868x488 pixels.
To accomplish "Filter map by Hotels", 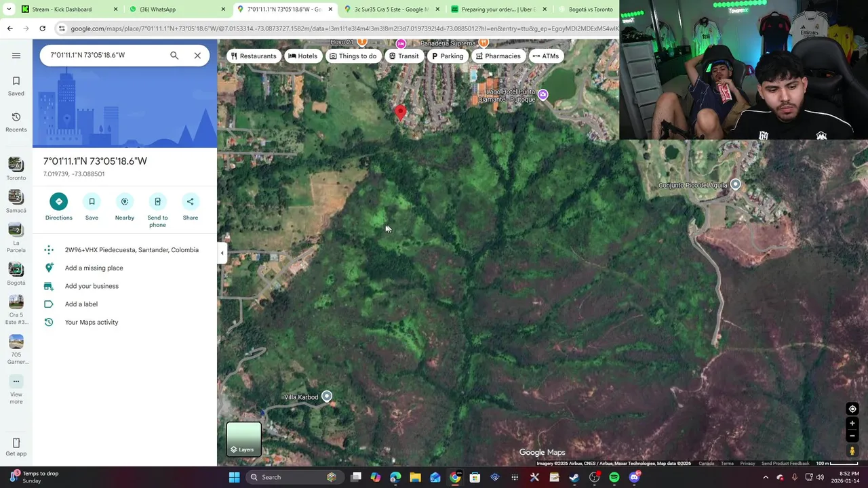I will click(x=302, y=56).
